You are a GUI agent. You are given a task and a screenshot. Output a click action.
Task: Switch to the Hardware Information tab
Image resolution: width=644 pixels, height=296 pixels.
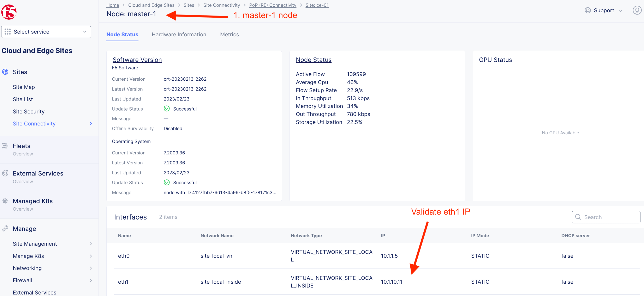click(179, 35)
